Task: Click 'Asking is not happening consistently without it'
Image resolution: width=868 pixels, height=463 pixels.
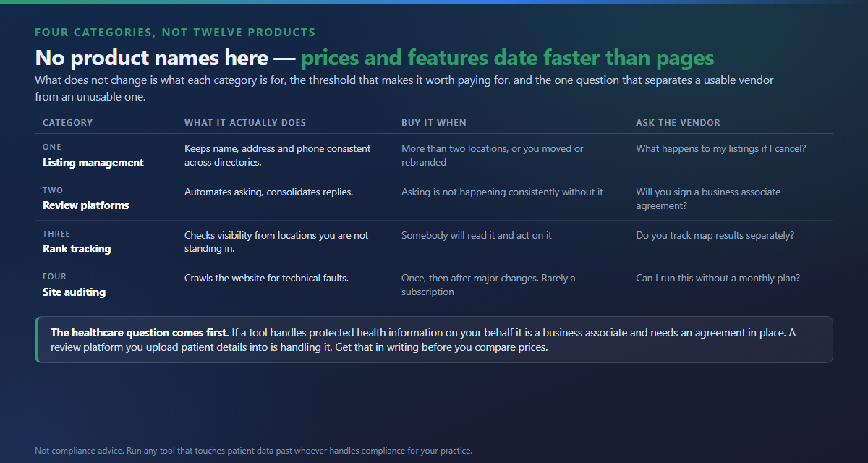Action: click(x=502, y=192)
